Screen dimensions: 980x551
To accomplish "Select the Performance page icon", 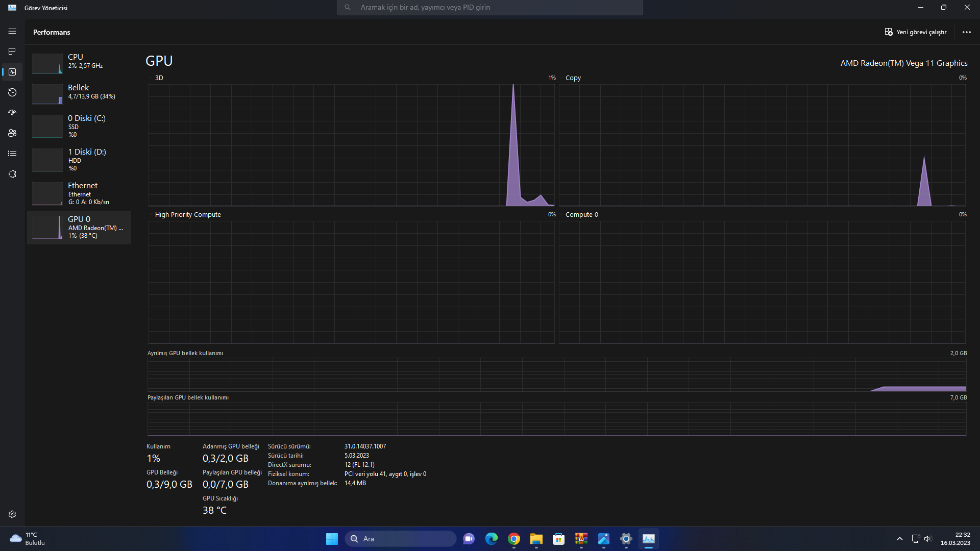I will pos(12,72).
